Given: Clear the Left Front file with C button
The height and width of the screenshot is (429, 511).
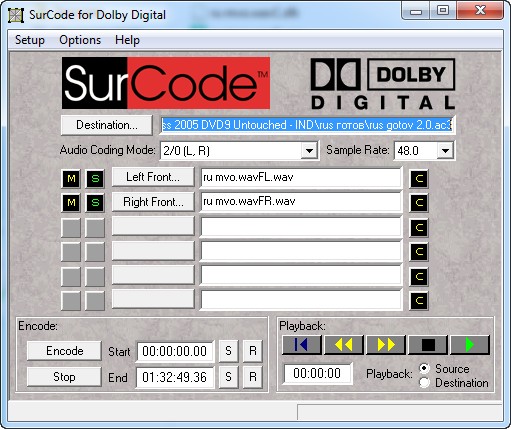Looking at the screenshot, I should (419, 179).
